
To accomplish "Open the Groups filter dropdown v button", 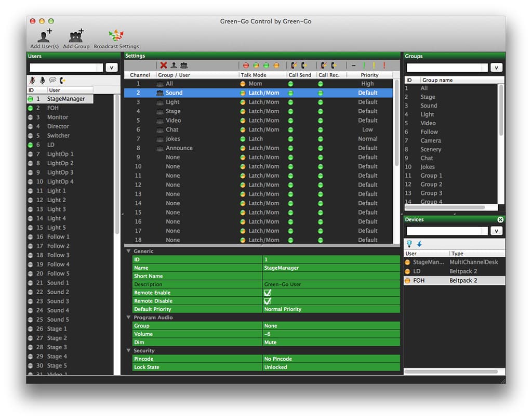I will click(496, 68).
